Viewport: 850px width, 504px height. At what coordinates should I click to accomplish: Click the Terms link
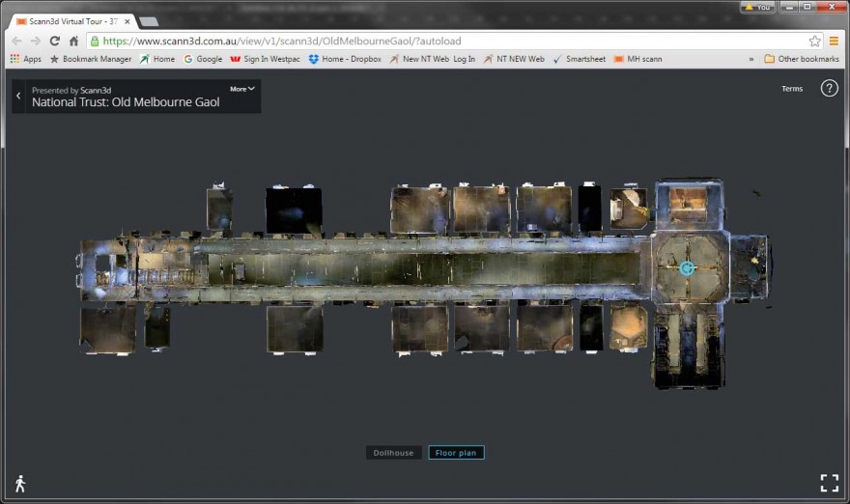[x=792, y=89]
